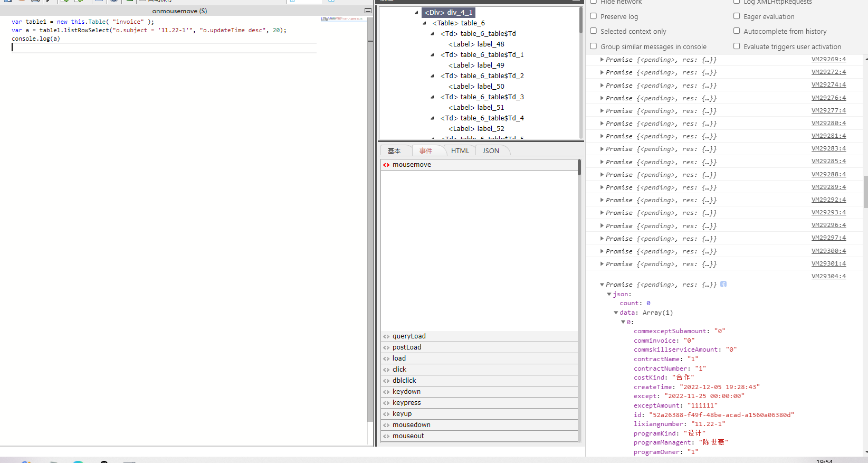
Task: Switch to the HTML tab
Action: (x=460, y=151)
